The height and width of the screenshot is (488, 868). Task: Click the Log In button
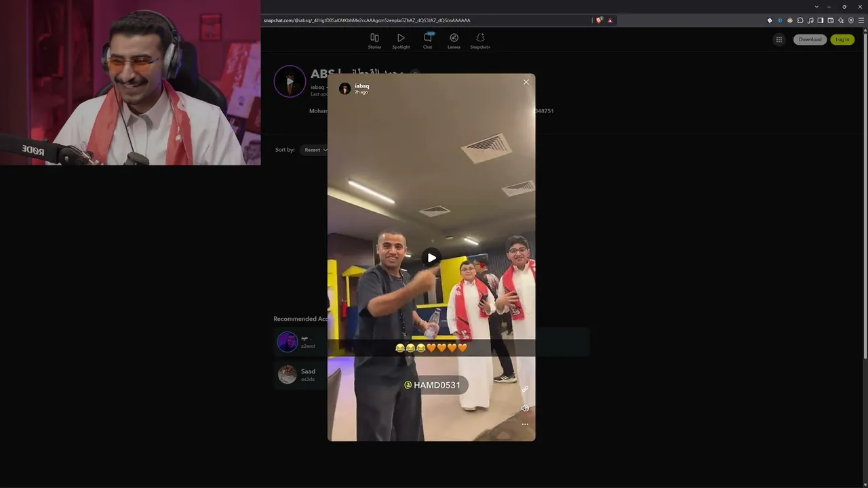(842, 39)
